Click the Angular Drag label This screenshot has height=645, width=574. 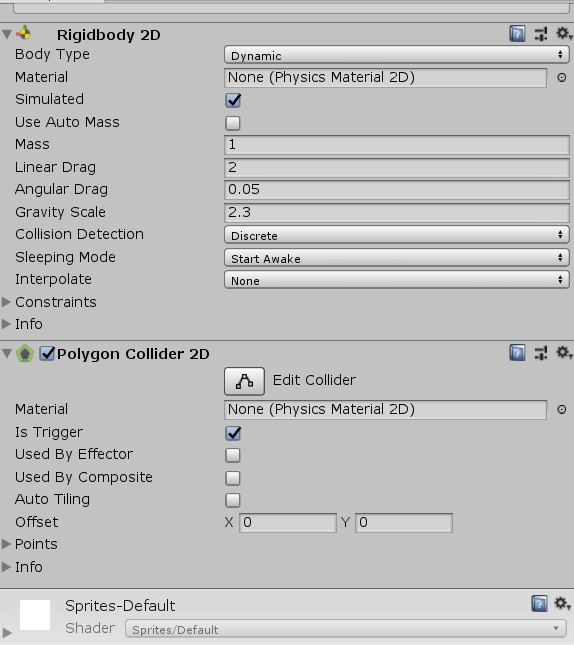coord(61,190)
